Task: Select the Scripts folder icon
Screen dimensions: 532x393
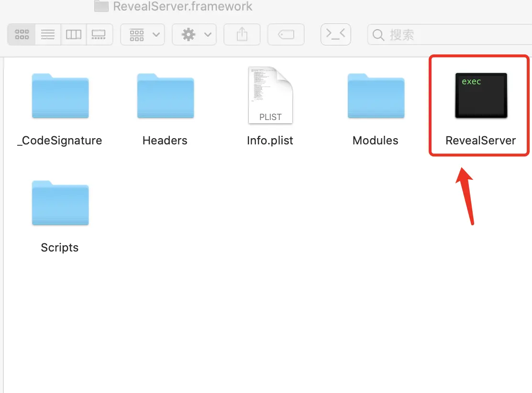Action: coord(60,203)
